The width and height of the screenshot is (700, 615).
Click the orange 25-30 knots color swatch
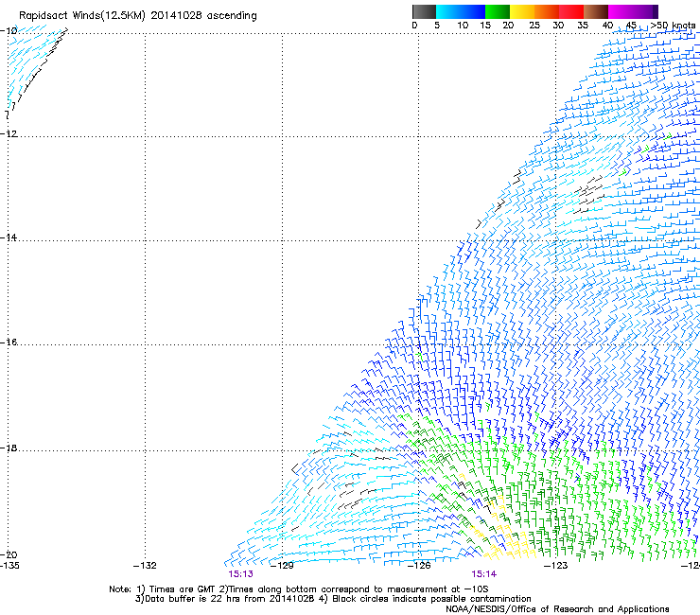pos(547,12)
